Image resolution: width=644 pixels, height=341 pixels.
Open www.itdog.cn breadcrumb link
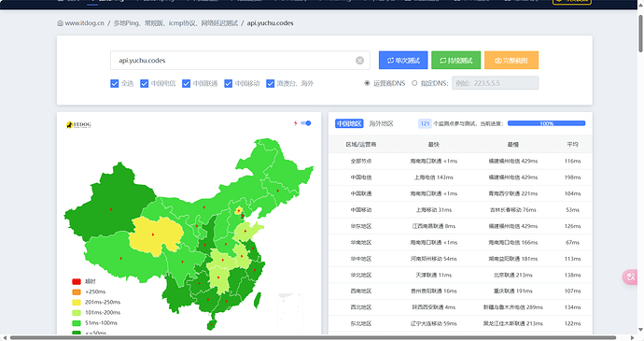tap(85, 23)
